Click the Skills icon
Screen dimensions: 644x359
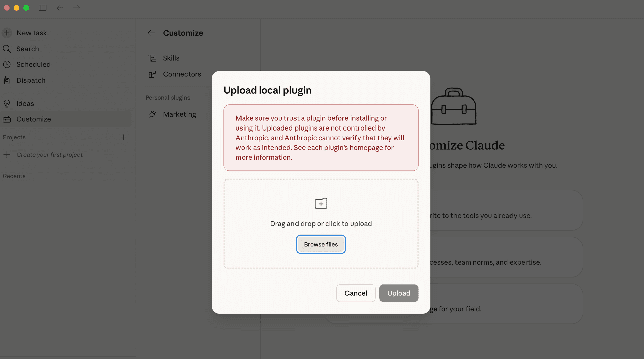click(x=152, y=58)
